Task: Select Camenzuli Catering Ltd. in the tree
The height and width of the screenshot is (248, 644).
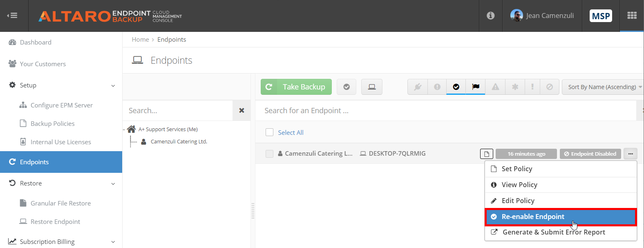Action: click(179, 142)
